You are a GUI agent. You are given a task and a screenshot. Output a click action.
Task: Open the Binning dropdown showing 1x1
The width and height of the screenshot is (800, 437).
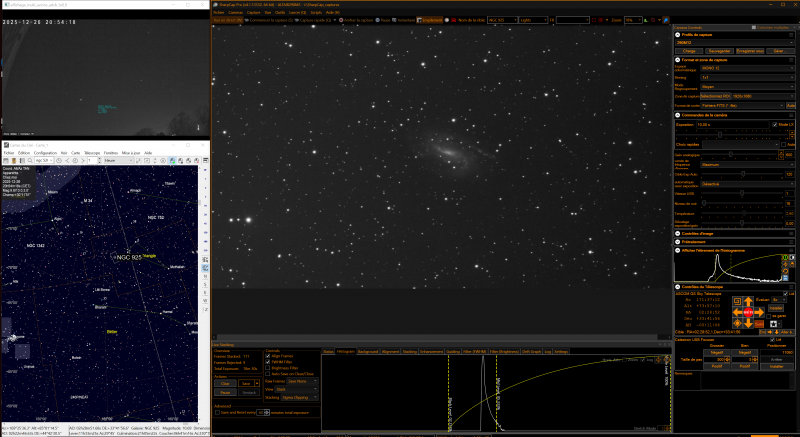(x=747, y=78)
